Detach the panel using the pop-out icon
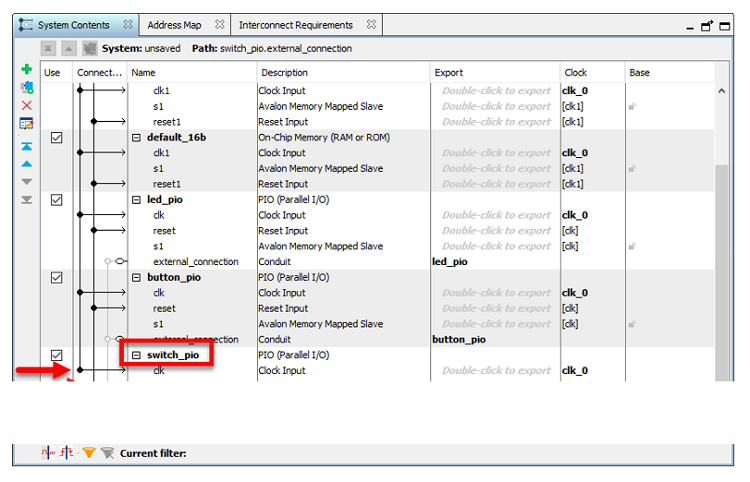 point(706,26)
